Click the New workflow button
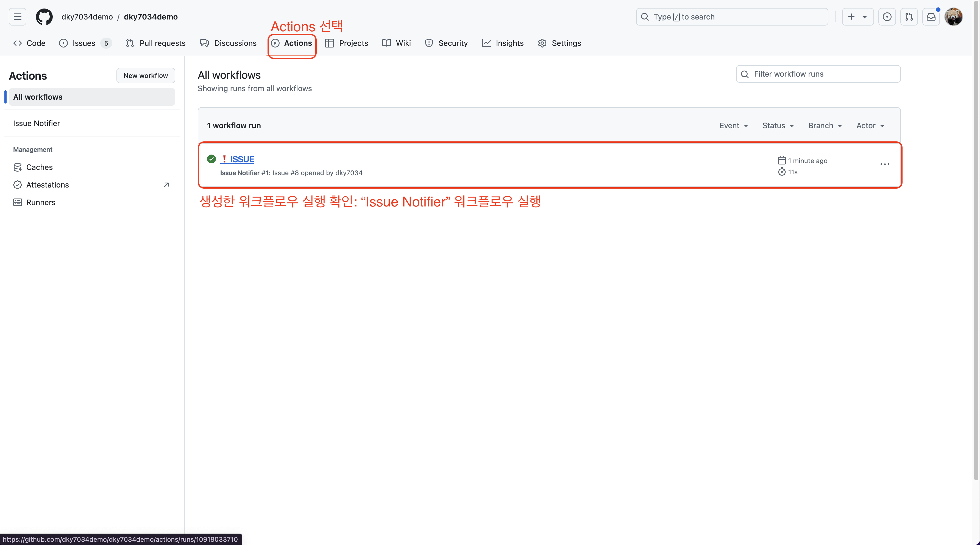 [145, 75]
